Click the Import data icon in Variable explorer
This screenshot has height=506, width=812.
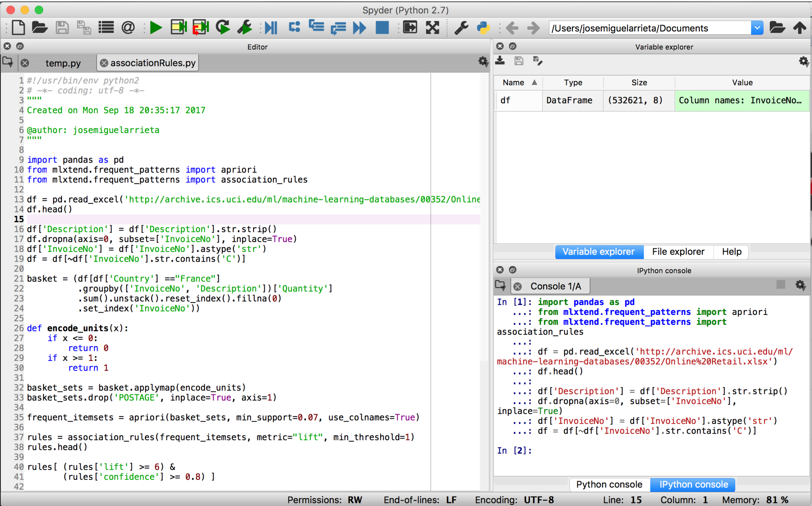(x=500, y=61)
